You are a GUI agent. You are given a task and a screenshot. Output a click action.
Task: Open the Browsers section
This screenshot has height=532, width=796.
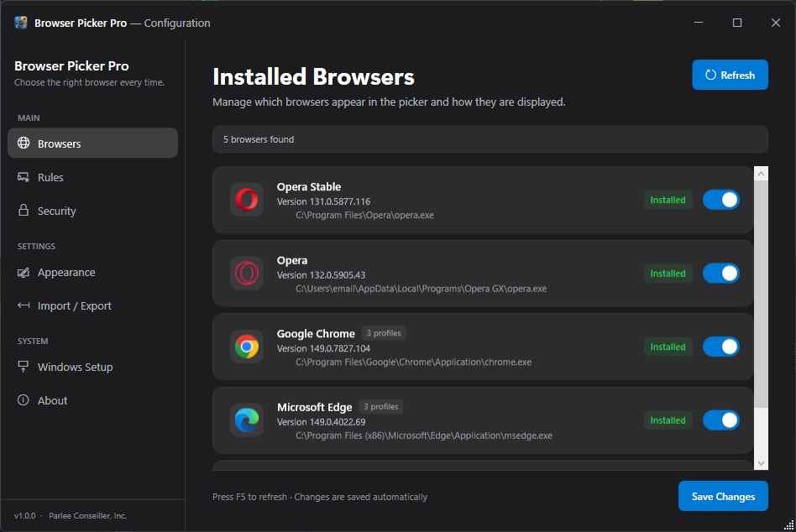93,143
